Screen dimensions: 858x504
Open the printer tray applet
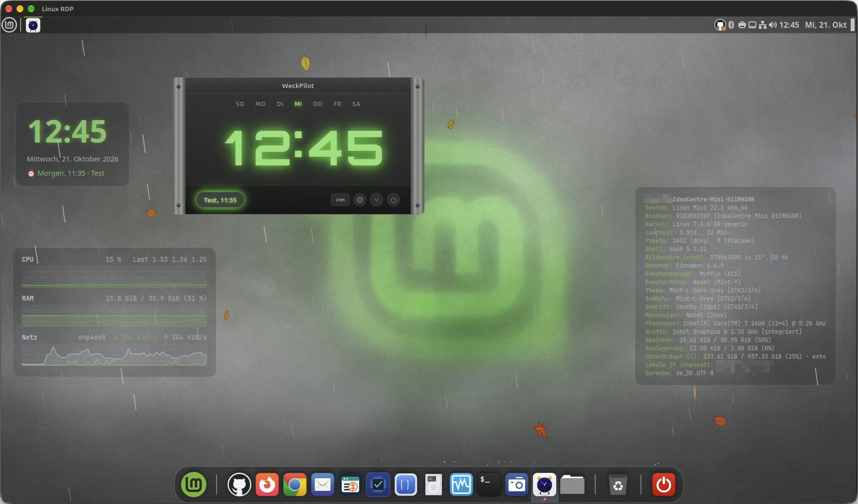(742, 25)
